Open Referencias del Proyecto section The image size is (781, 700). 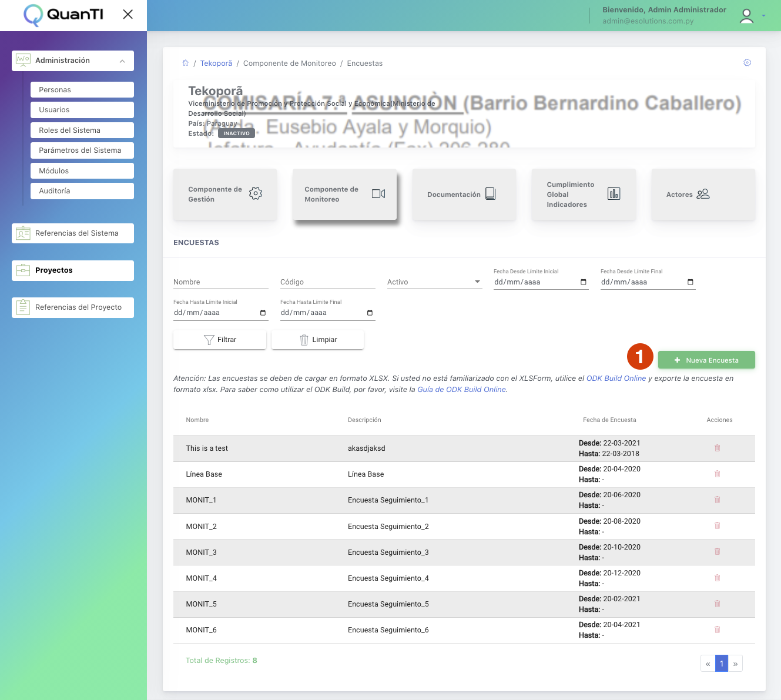[x=73, y=307]
